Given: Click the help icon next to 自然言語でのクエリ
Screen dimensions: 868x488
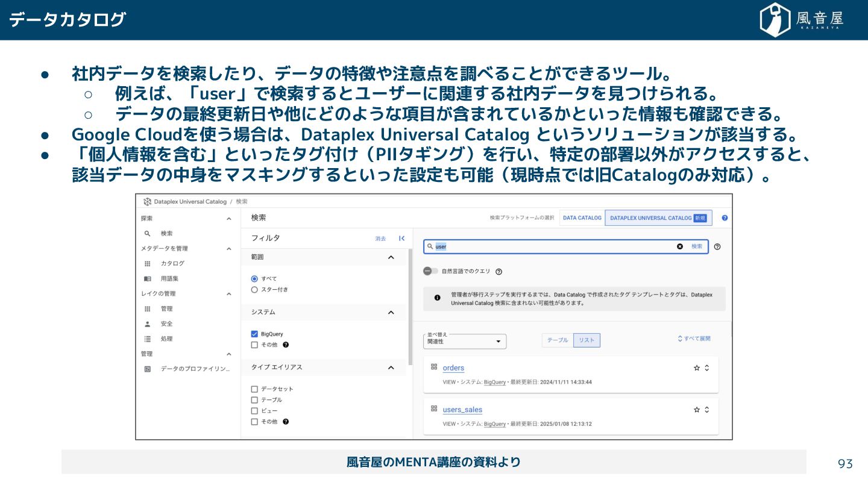Looking at the screenshot, I should coord(498,272).
